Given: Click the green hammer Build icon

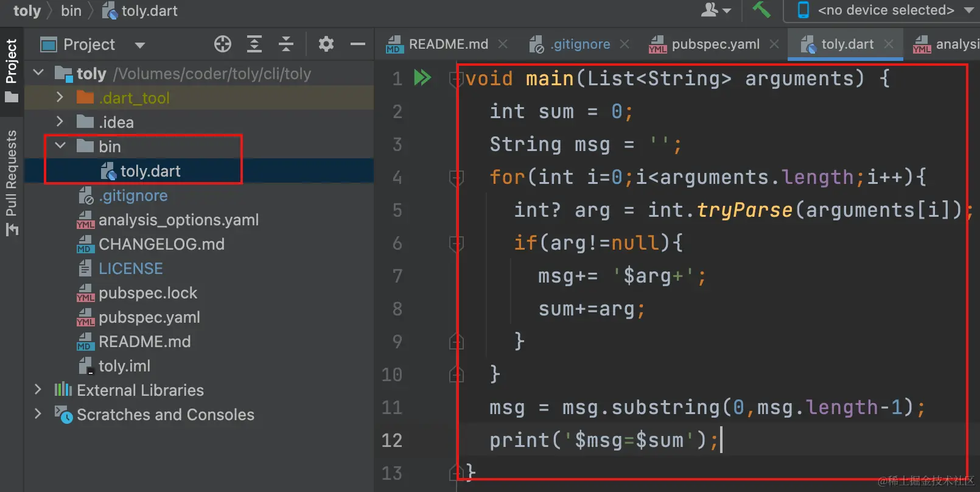Looking at the screenshot, I should point(761,10).
